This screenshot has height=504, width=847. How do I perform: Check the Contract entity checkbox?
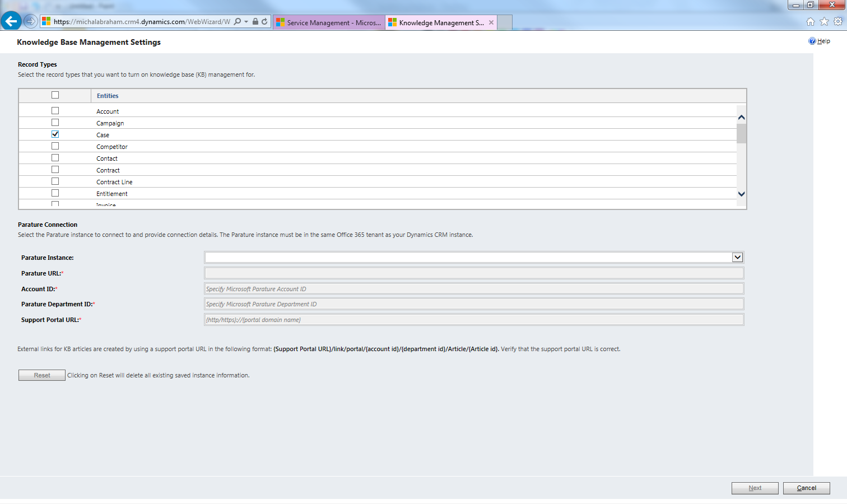[55, 170]
